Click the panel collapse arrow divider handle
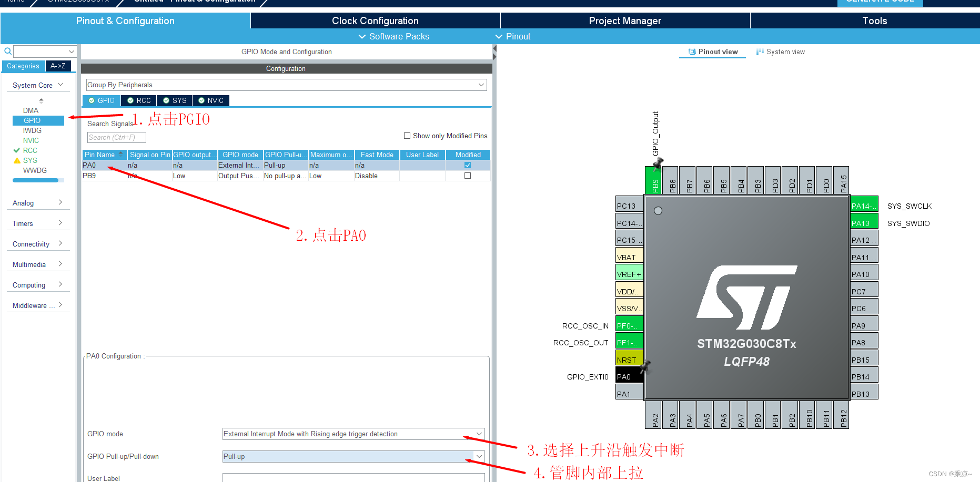980x482 pixels. 494,52
